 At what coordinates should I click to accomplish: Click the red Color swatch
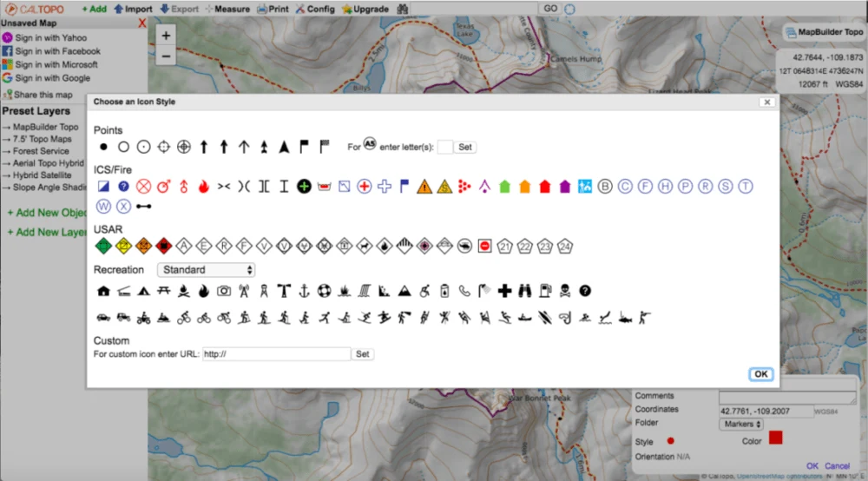tap(775, 438)
